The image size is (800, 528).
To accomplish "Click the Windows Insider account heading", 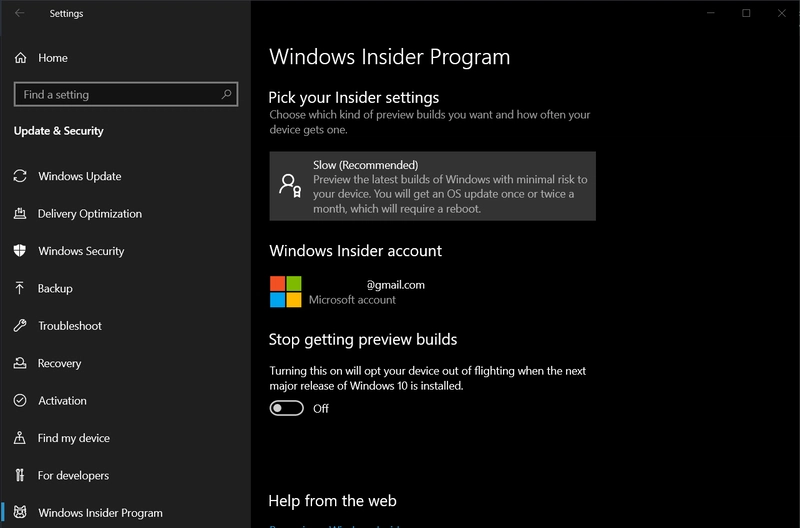I will (x=356, y=251).
